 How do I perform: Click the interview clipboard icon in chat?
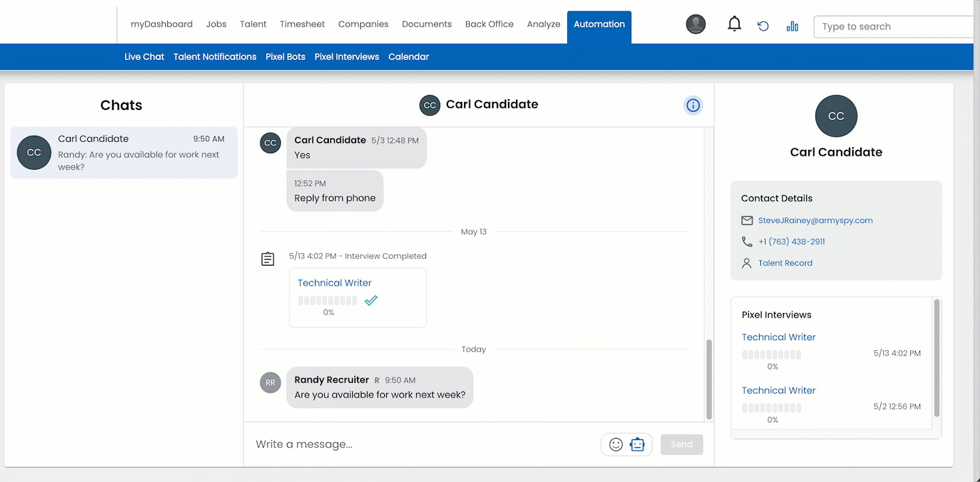pyautogui.click(x=268, y=259)
